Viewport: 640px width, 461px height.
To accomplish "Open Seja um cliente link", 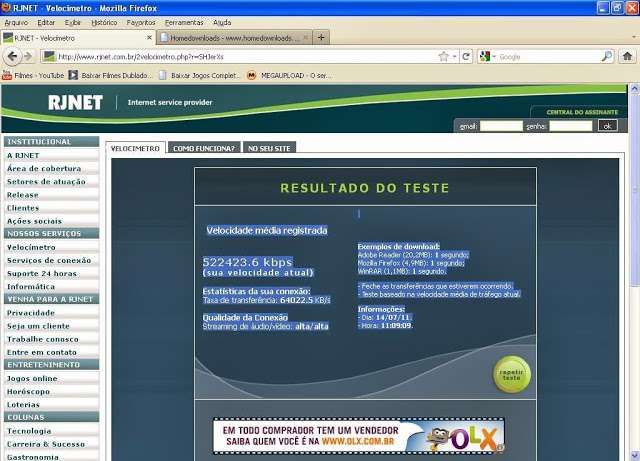I will tap(38, 326).
